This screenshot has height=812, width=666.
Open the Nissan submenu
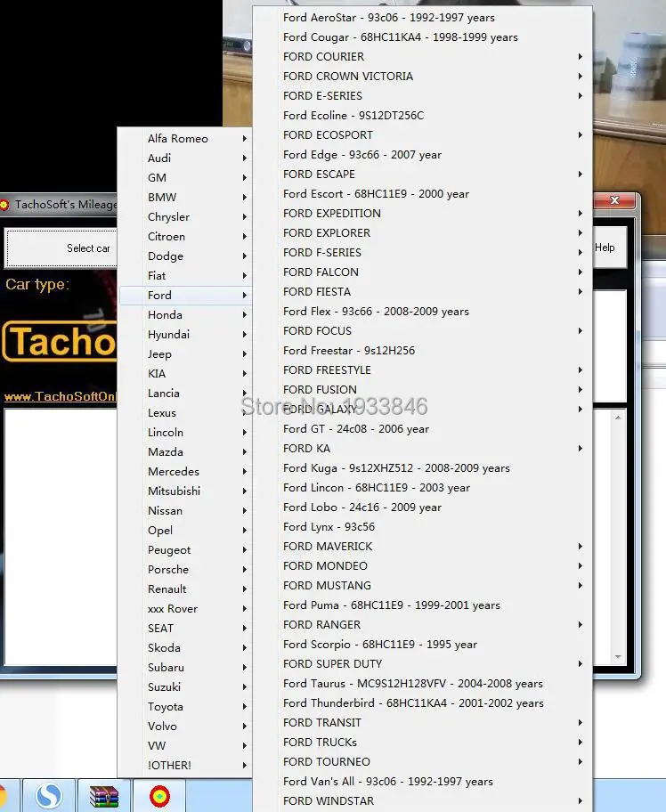point(185,511)
